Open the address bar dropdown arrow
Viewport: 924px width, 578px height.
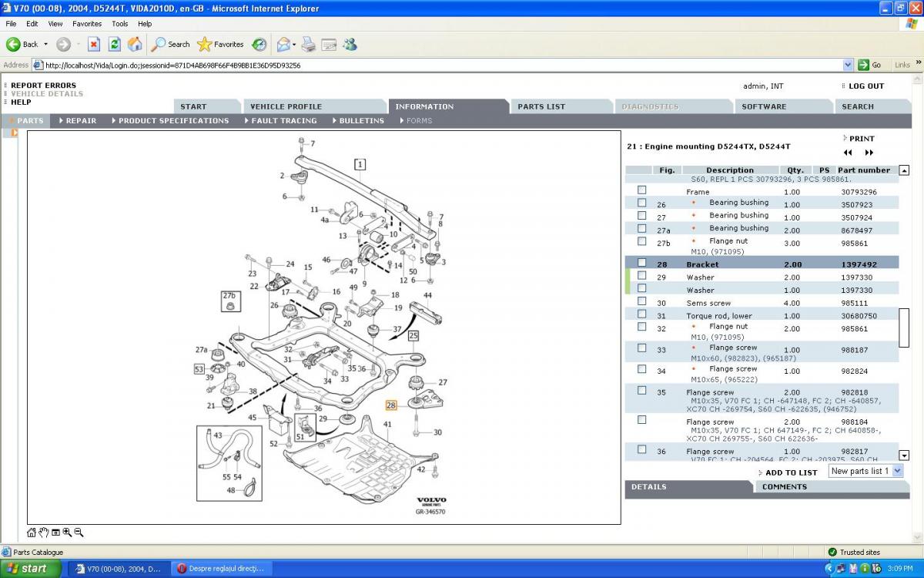coord(848,66)
